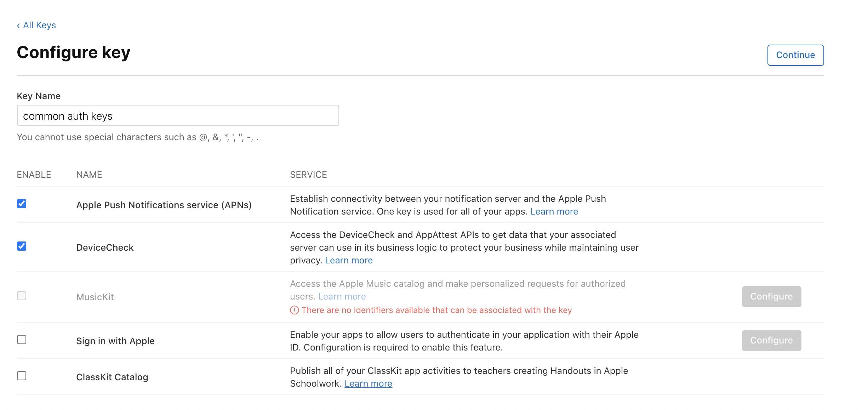Click the disabled MusicKit checkbox
Image resolution: width=868 pixels, height=410 pixels.
point(22,296)
